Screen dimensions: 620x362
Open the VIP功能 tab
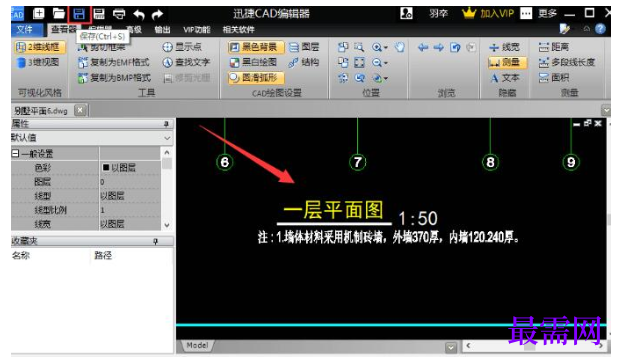click(197, 29)
